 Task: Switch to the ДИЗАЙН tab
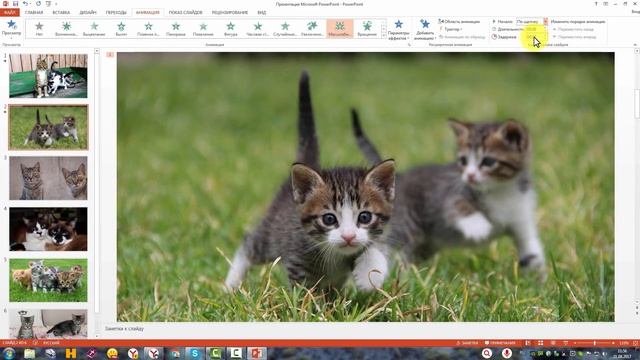[88, 12]
